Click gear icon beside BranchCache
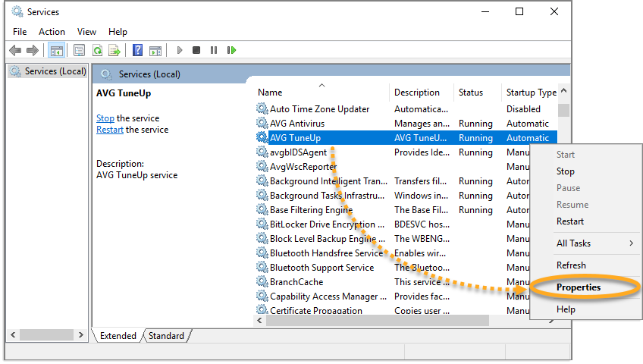The height and width of the screenshot is (364, 643). pyautogui.click(x=262, y=281)
